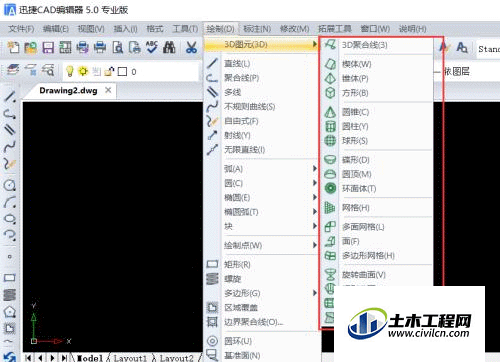Screen dimensions: 500x362
Task: Click the 旋转曲面(V) revolved surface icon
Action: pyautogui.click(x=330, y=275)
